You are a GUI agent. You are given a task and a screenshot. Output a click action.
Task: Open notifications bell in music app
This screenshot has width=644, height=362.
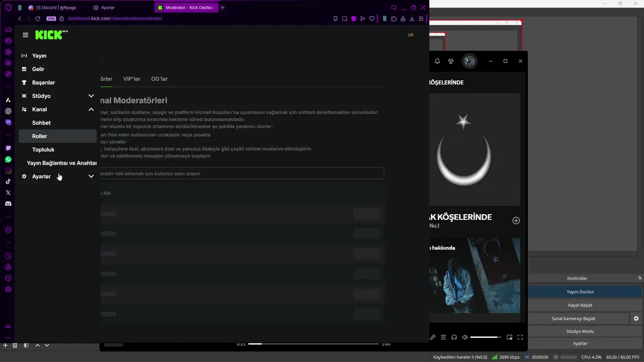pyautogui.click(x=437, y=61)
